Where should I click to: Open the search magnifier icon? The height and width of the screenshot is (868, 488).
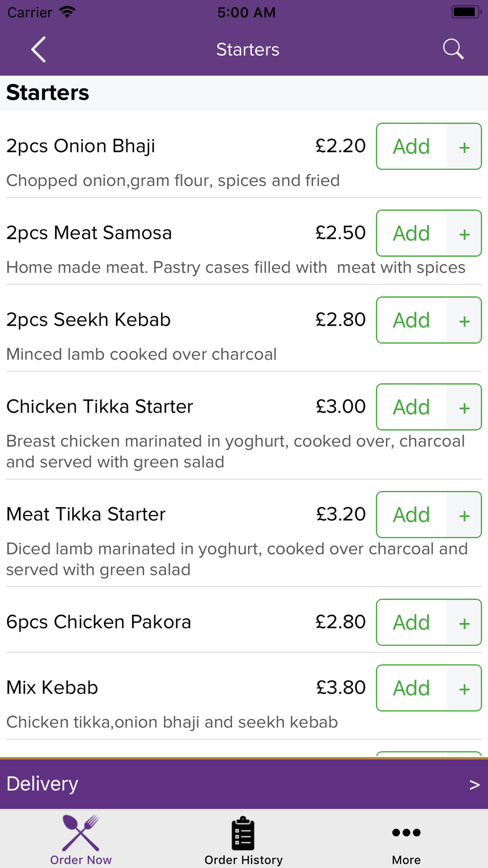(453, 49)
